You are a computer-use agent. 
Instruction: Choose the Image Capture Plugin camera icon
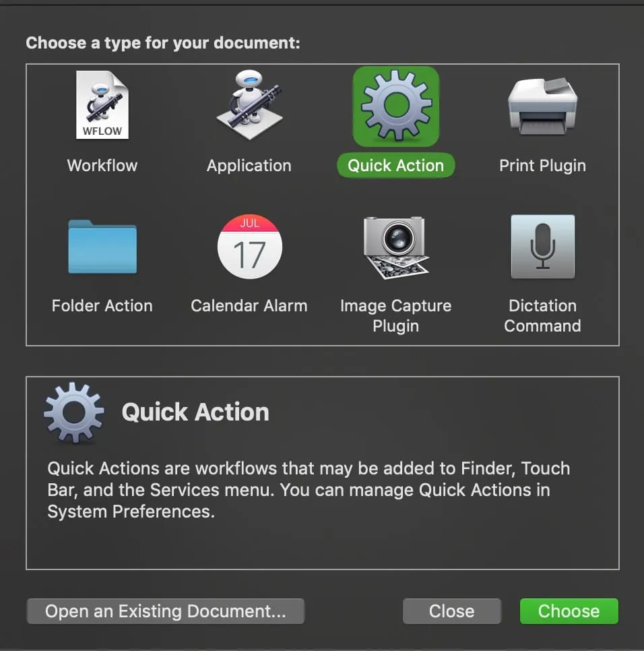pos(395,247)
